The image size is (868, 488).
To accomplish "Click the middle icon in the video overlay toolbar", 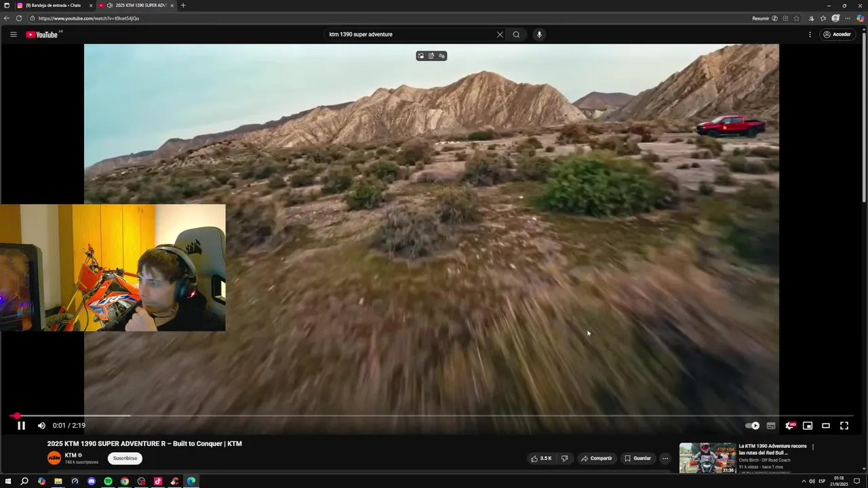I will click(431, 56).
